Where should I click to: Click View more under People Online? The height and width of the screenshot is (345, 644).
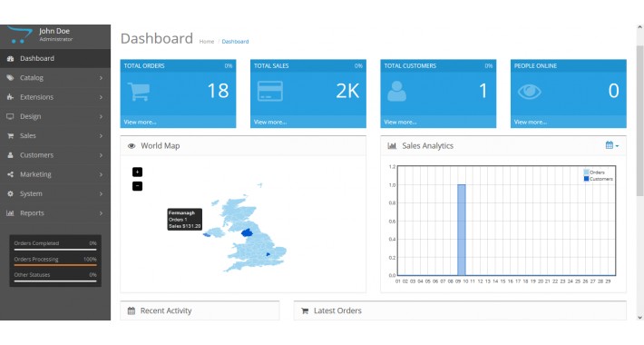tap(531, 123)
